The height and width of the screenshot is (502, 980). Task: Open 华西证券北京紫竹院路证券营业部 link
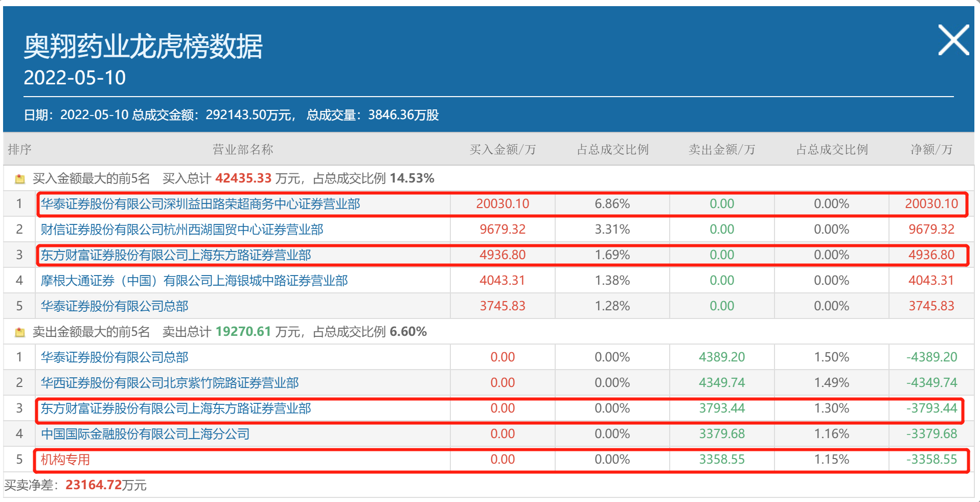(170, 383)
